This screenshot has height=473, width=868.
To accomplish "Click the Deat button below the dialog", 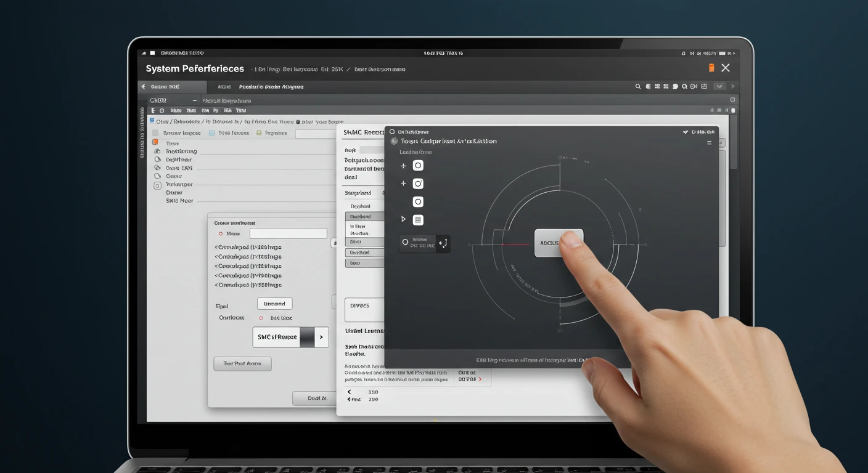I will click(314, 398).
